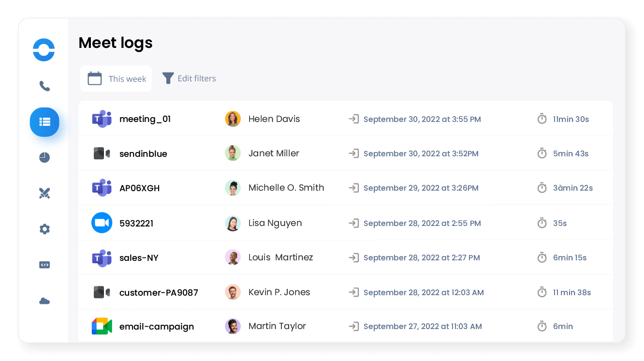Click the stopwatch icon on meeting_01 row
Screen dimensions: 644x361
[x=542, y=119]
